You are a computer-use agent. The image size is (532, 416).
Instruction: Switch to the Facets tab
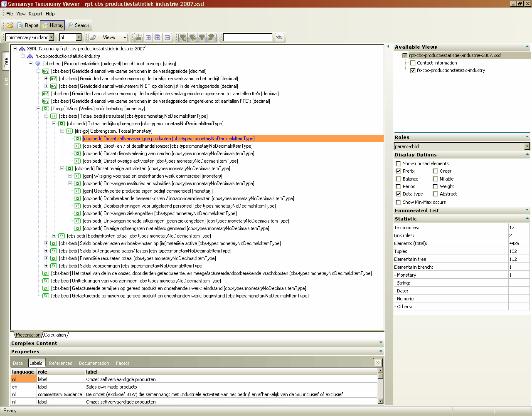123,363
